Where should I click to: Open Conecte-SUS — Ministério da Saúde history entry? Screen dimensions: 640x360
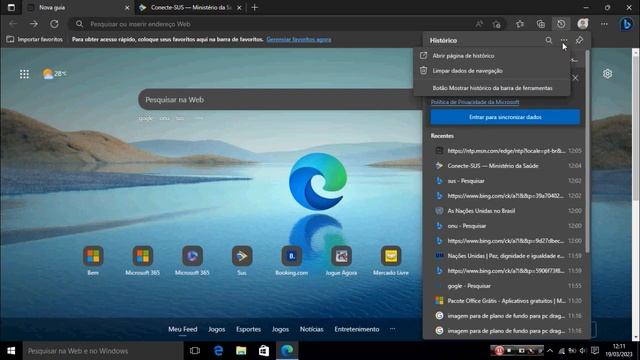[506, 166]
